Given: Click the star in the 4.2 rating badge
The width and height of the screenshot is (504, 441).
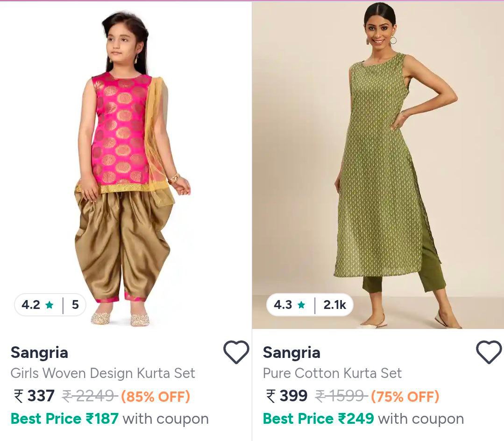Looking at the screenshot, I should tap(50, 305).
